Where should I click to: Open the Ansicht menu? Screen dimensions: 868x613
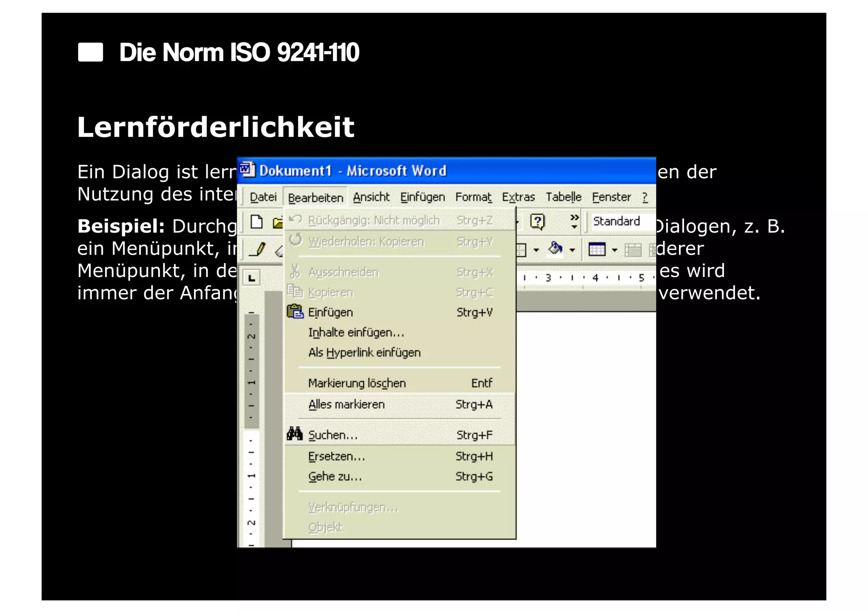371,197
